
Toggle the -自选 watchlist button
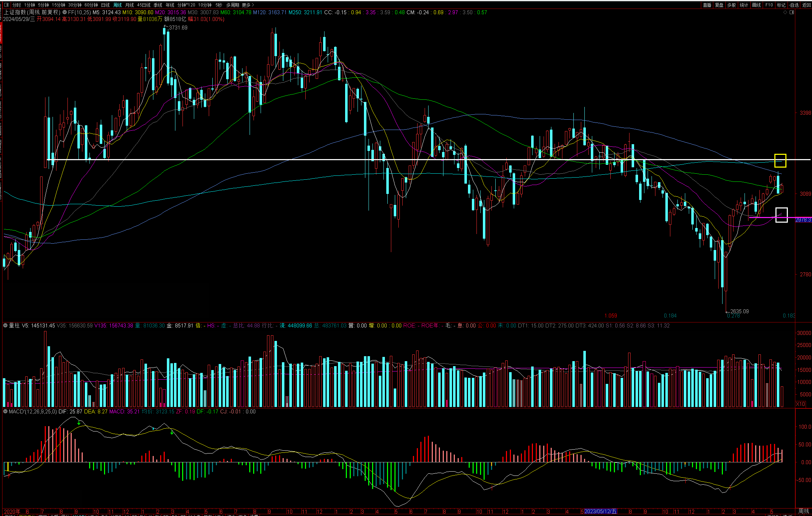pyautogui.click(x=794, y=5)
